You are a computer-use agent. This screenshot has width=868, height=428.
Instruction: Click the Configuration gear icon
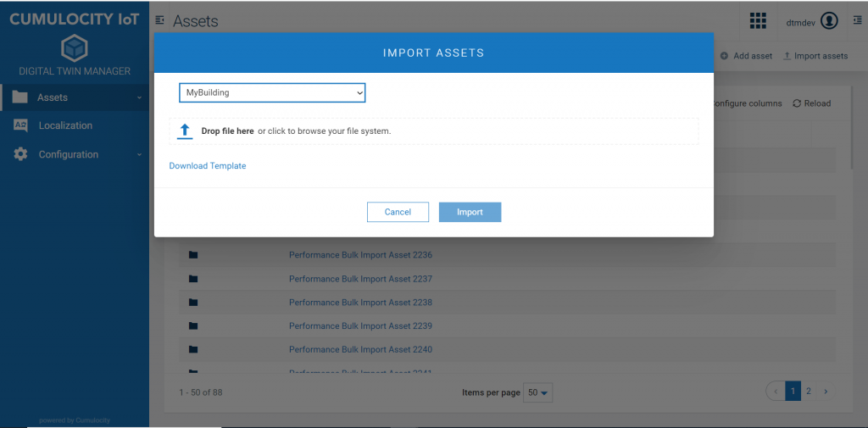pos(20,154)
